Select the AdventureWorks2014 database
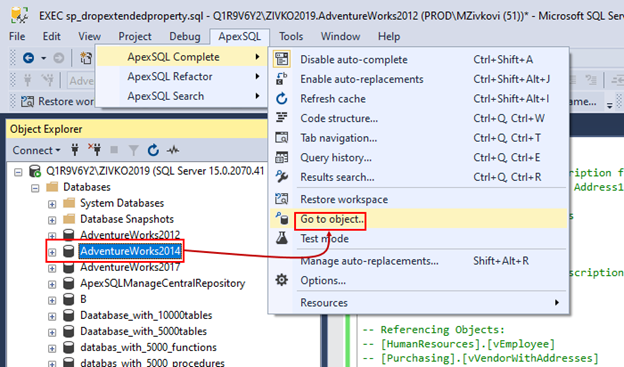 130,251
